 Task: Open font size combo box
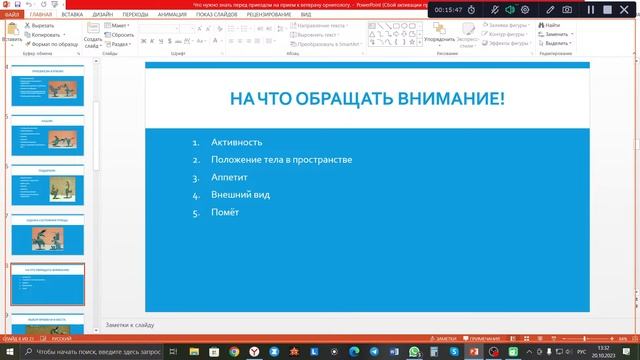(187, 29)
